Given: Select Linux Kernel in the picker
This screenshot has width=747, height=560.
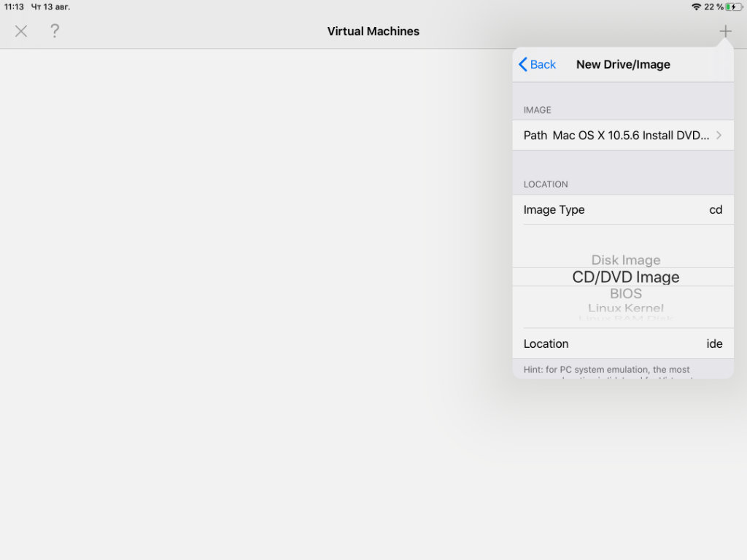Looking at the screenshot, I should 626,308.
